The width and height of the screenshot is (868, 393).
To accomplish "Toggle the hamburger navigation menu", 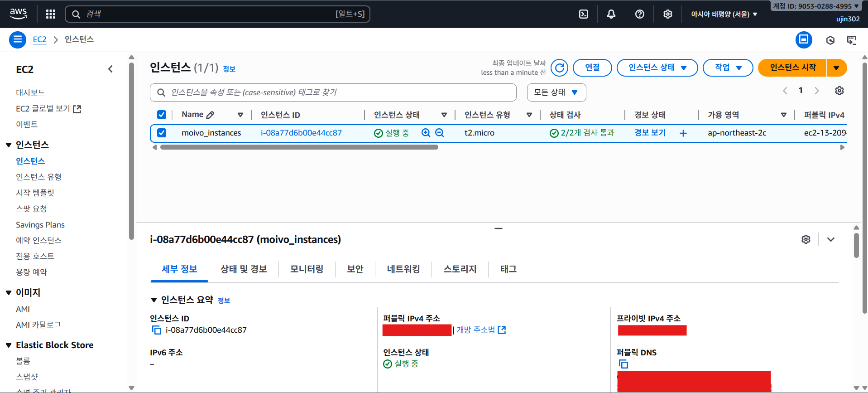I will click(18, 40).
